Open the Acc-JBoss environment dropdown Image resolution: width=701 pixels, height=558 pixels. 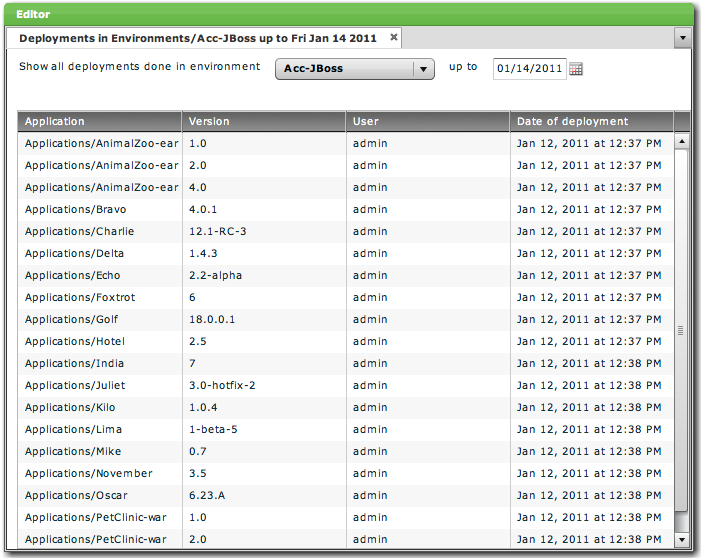(354, 69)
